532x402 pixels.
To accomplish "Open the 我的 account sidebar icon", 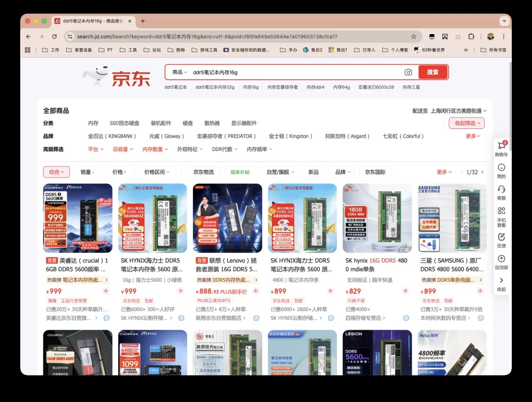I will click(x=501, y=171).
